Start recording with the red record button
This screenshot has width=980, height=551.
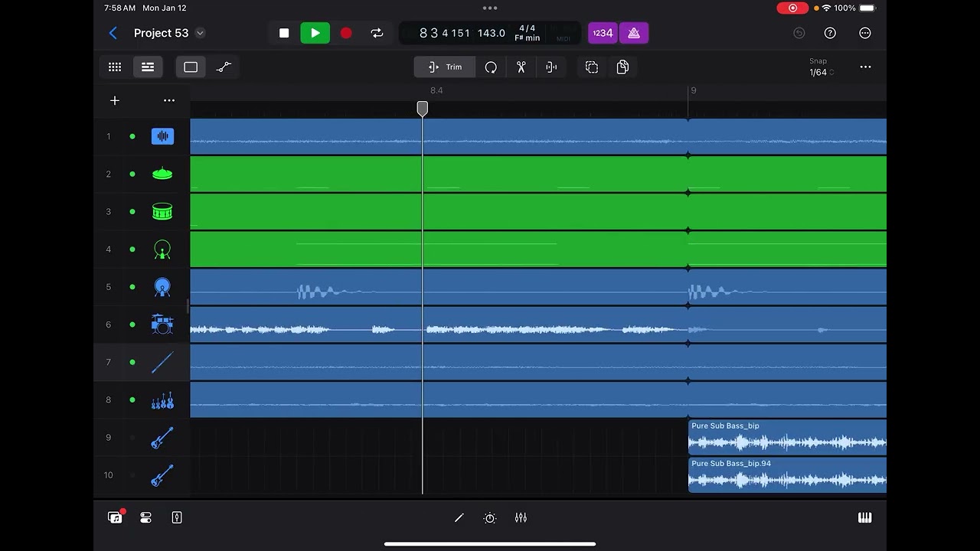346,33
